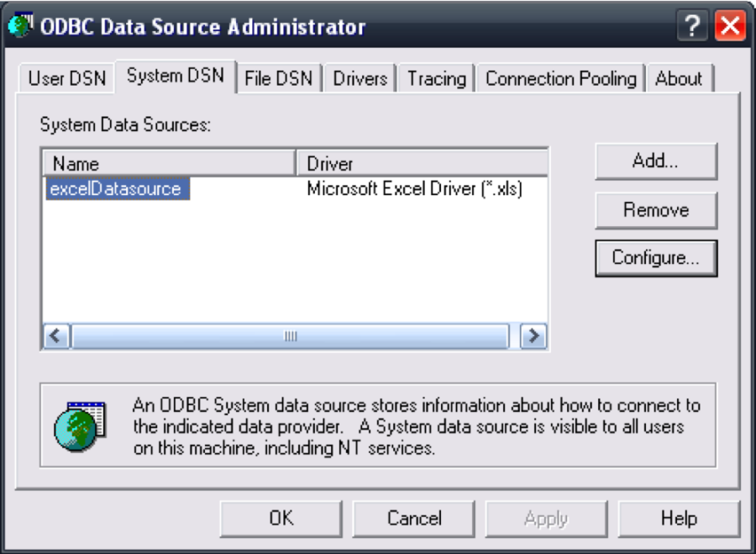Screen dimensions: 756x554
Task: Cancel the ODBC Administrator dialog
Action: pyautogui.click(x=415, y=519)
